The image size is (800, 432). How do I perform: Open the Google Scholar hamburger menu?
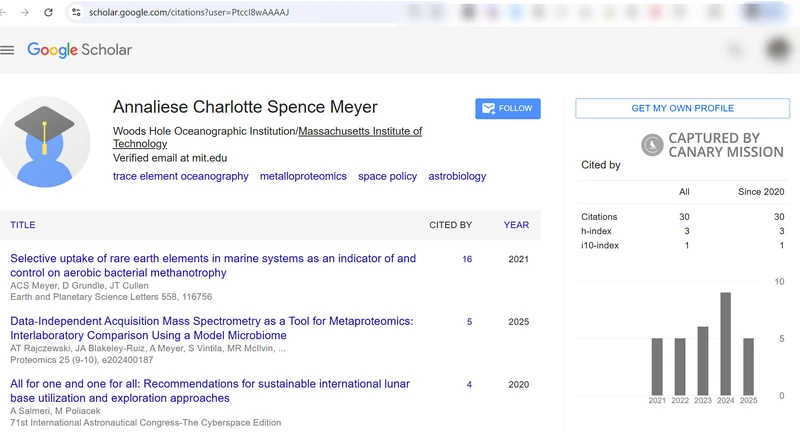7,50
